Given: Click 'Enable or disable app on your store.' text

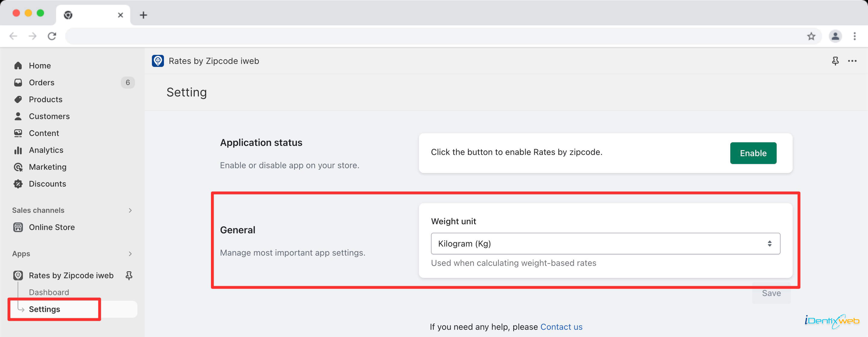Looking at the screenshot, I should tap(289, 165).
